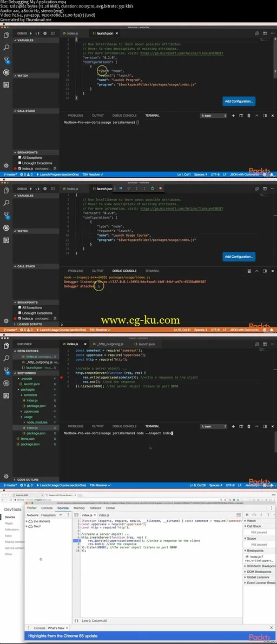Open Extensions view beside Explorer sidebar
Viewport: 277px width, 644px height.
pyautogui.click(x=6, y=397)
